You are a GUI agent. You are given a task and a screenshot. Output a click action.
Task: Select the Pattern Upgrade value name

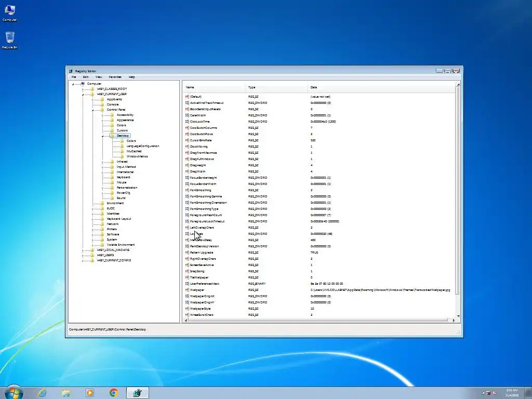[202, 252]
